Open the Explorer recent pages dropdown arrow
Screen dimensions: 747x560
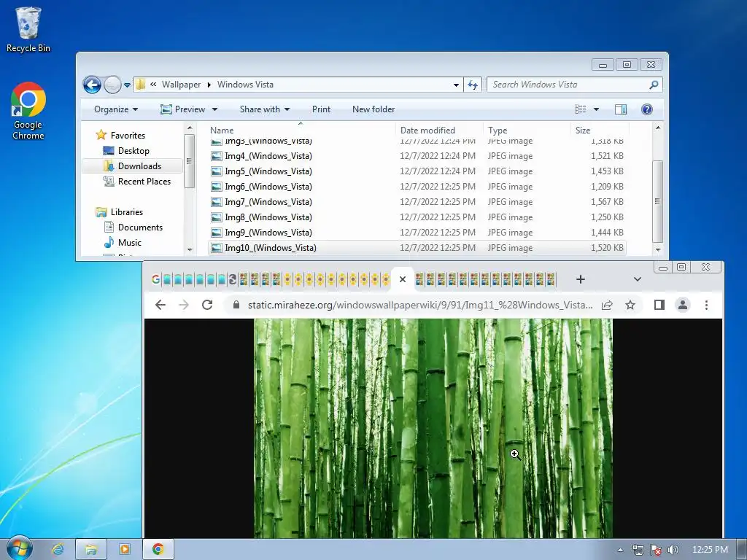click(127, 85)
